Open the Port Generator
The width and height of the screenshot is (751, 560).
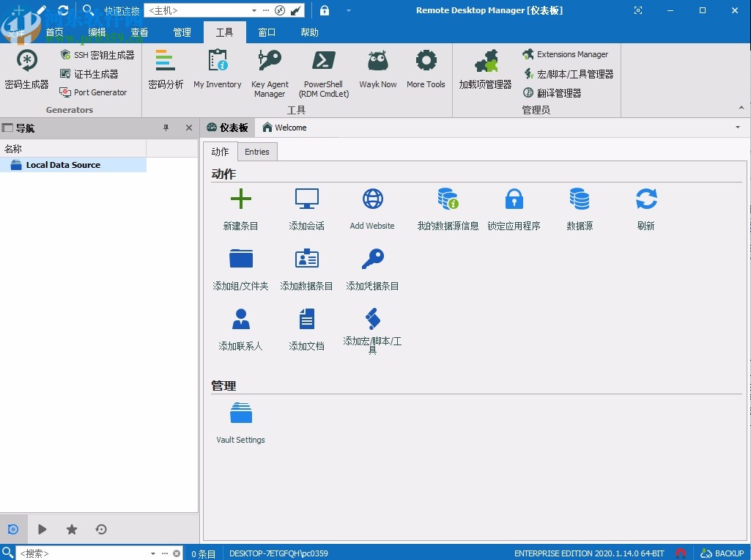click(93, 92)
